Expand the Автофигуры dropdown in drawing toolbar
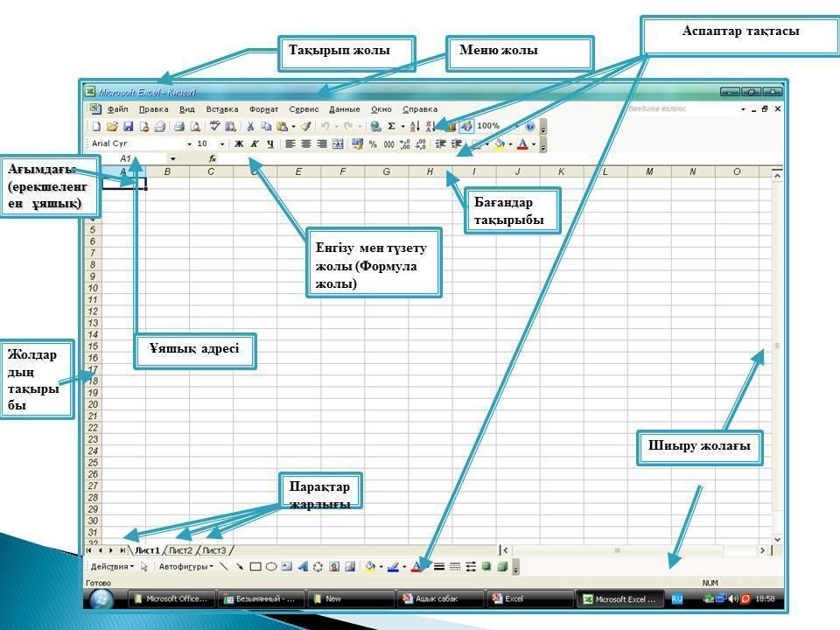Screen dimensions: 840x630 pos(185,567)
